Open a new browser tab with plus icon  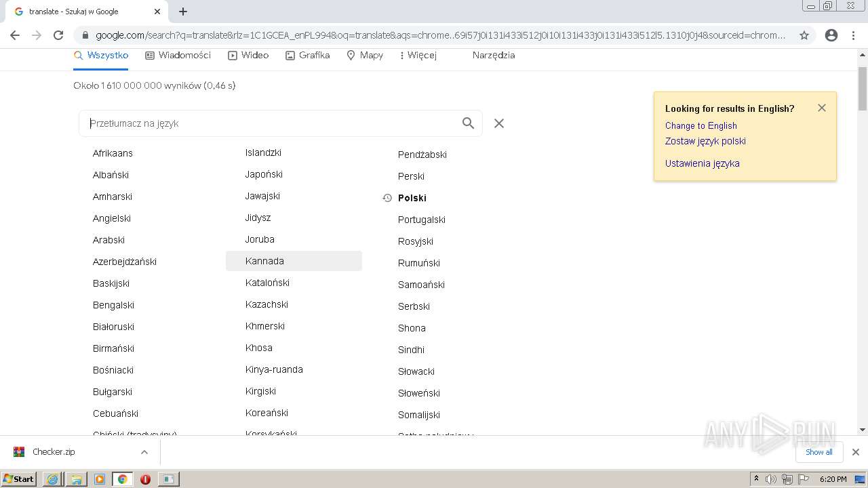click(x=183, y=12)
